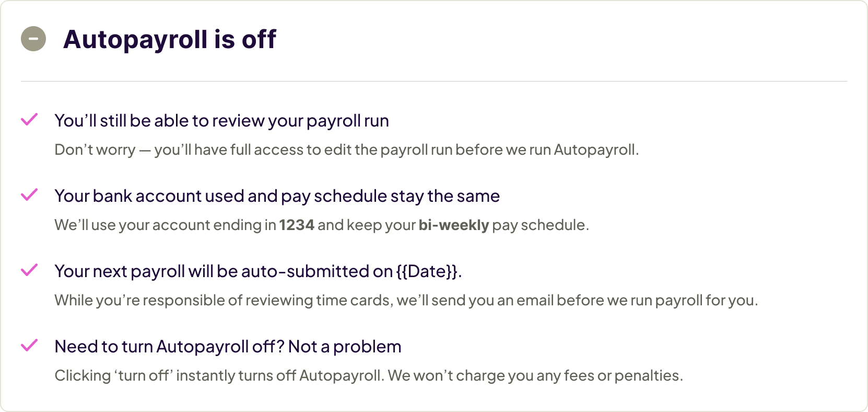Click the checkmark beside bank account item

[29, 195]
